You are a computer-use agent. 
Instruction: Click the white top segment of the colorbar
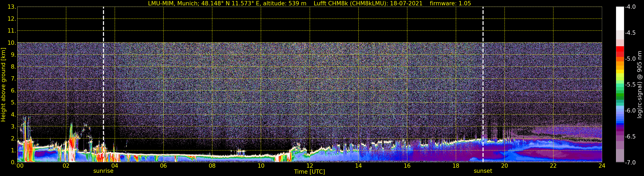point(620,19)
